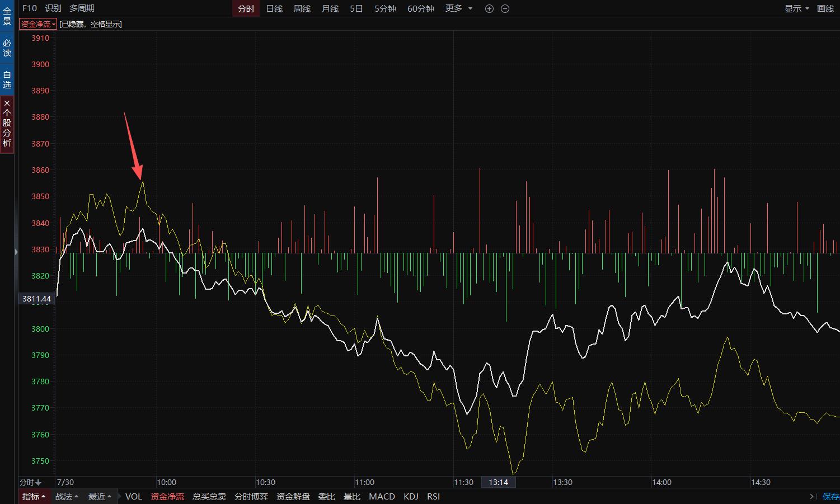840x504 pixels.
Task: Click the 13:14 time marker
Action: click(498, 482)
